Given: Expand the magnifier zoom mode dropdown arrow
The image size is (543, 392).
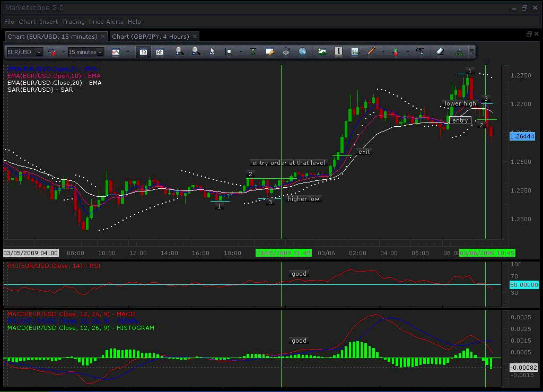Looking at the screenshot, I should click(240, 52).
